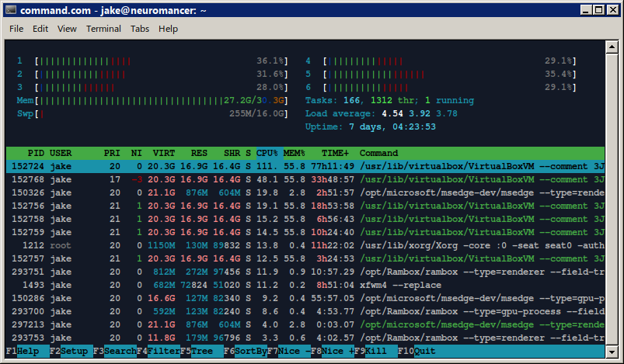624x364 pixels.
Task: Open the Help menu
Action: (168, 29)
